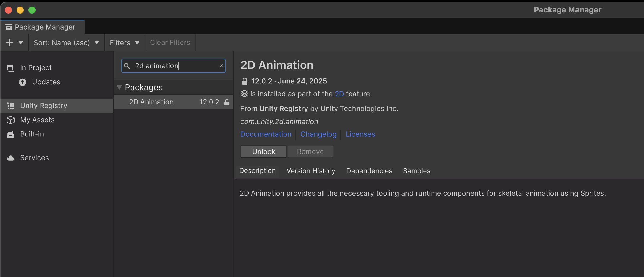Click the Built-in printer-style icon
The height and width of the screenshot is (277, 644).
(11, 134)
